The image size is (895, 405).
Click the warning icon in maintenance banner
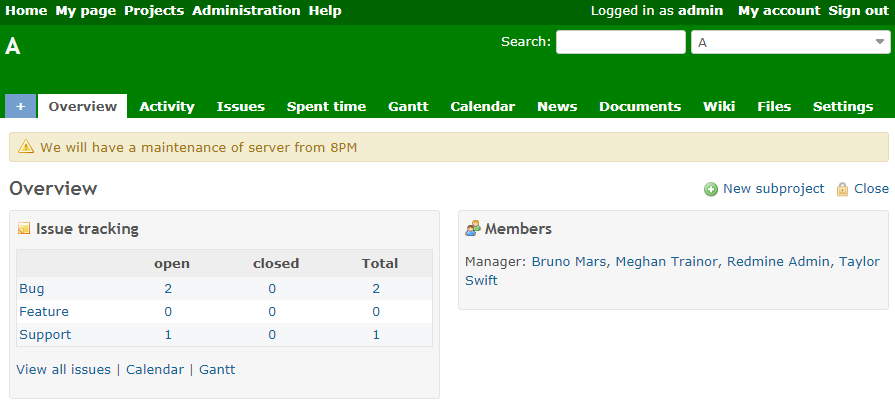click(25, 148)
